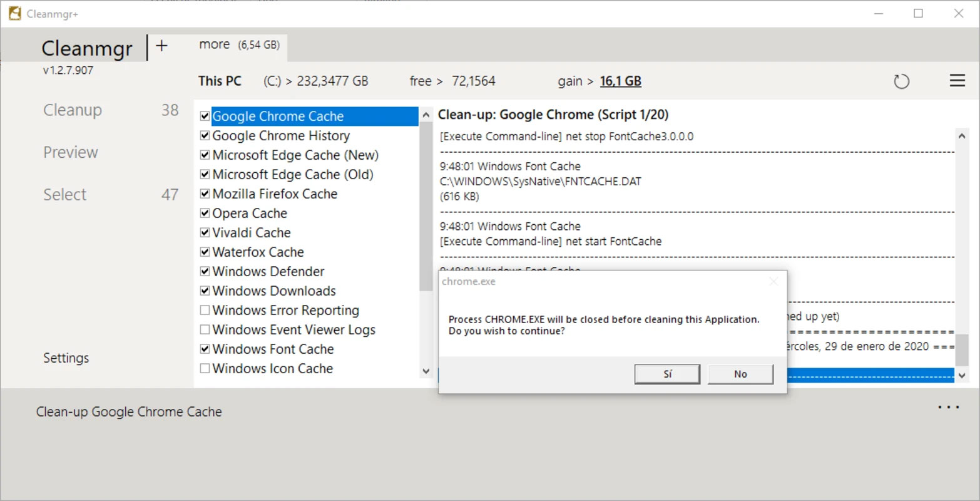Select the Windows Defender list item
Viewport: 980px width, 501px height.
coord(268,272)
